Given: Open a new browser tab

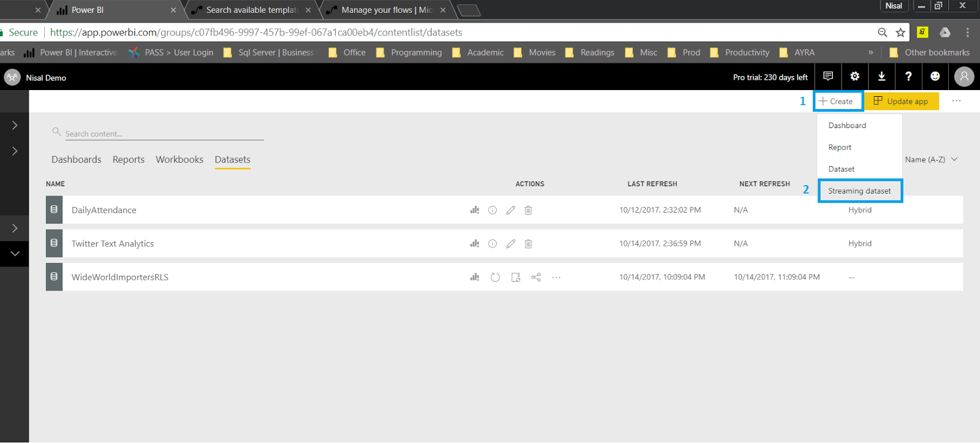Looking at the screenshot, I should [x=469, y=10].
